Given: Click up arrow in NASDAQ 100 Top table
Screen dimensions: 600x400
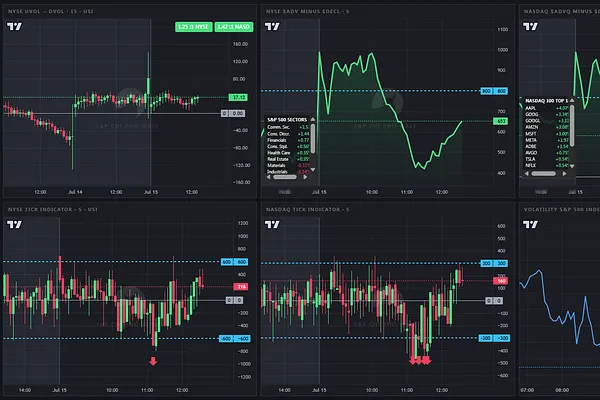Looking at the screenshot, I should click(x=572, y=100).
